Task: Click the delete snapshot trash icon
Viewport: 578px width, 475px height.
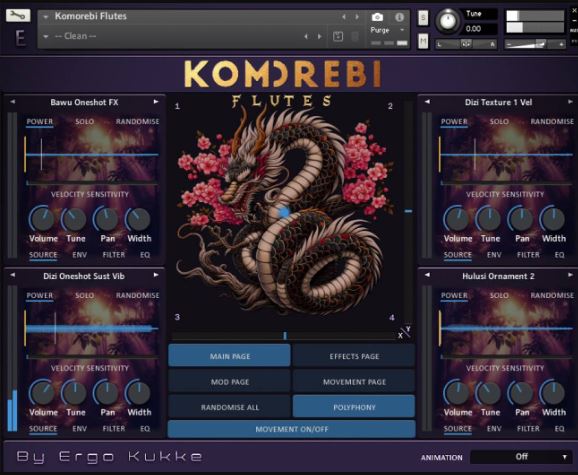Action: pos(355,36)
